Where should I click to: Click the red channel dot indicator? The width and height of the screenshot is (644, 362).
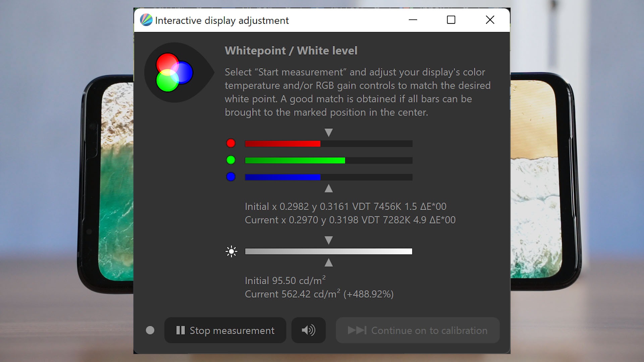(x=231, y=143)
